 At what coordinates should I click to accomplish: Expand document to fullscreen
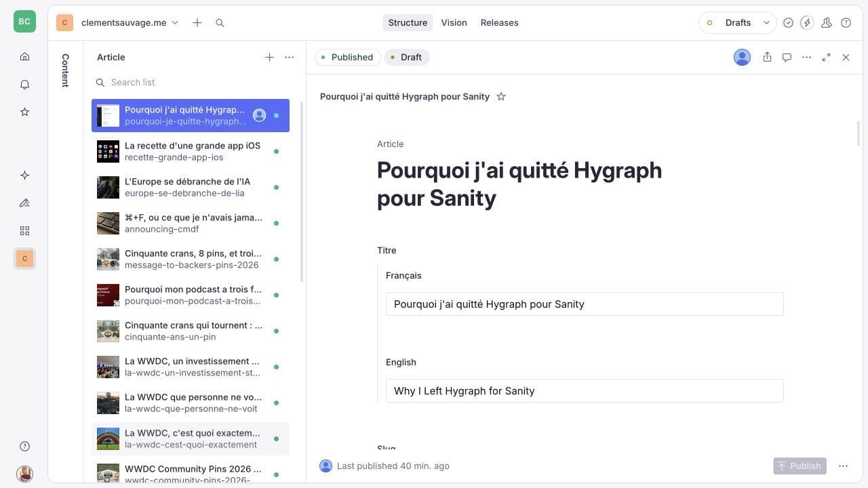826,57
